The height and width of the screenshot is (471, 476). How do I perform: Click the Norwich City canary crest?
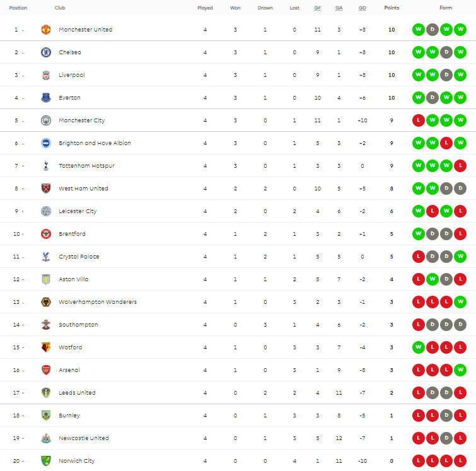point(46,461)
